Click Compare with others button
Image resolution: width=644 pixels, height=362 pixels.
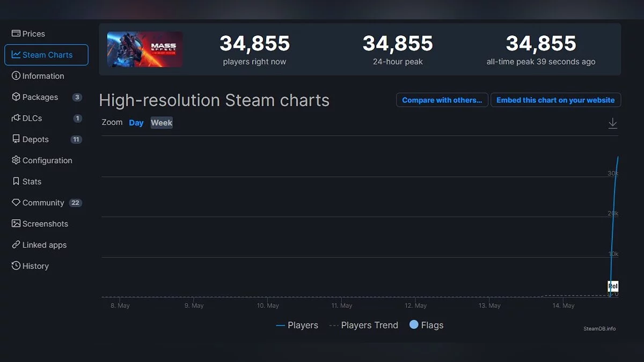tap(442, 100)
